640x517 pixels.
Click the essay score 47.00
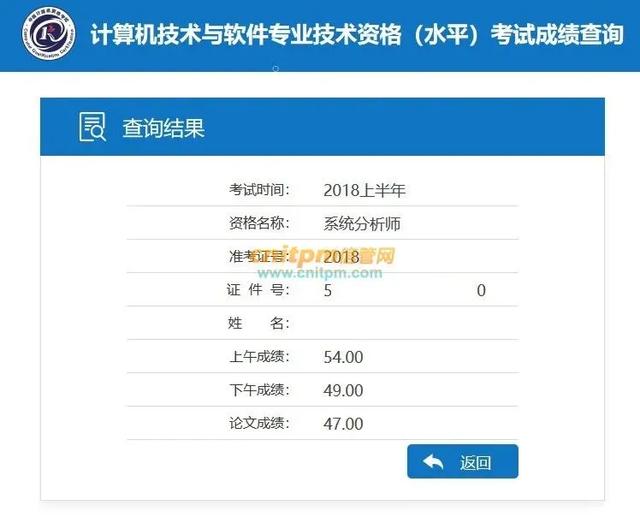click(x=343, y=424)
